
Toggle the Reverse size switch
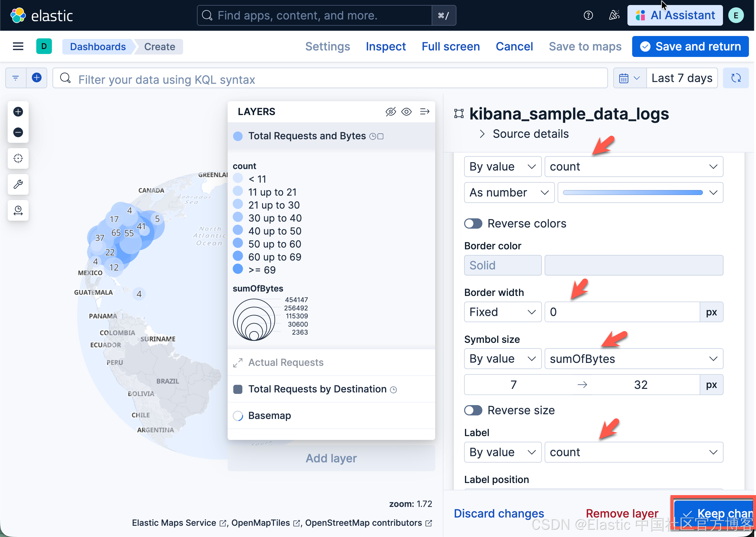[x=473, y=410]
